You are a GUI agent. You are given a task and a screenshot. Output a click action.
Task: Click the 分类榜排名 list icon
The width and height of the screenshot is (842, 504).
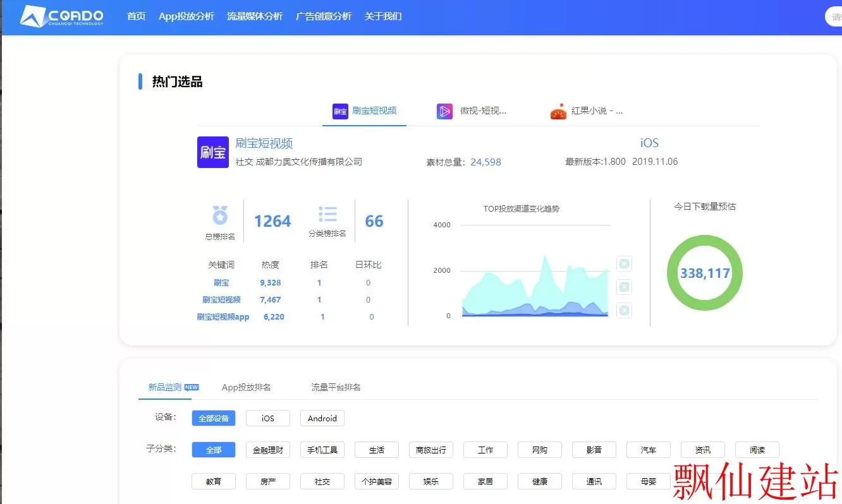click(x=327, y=214)
